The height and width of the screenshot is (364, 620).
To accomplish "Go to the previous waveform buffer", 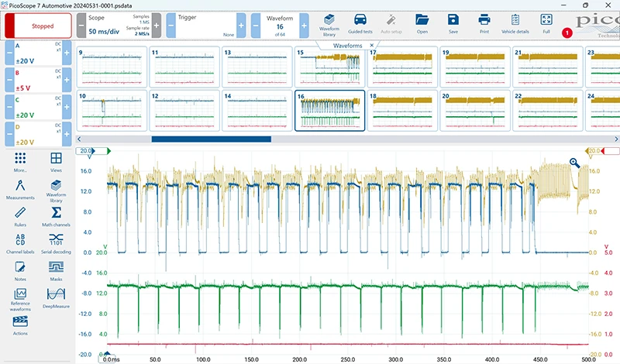I will tap(256, 26).
